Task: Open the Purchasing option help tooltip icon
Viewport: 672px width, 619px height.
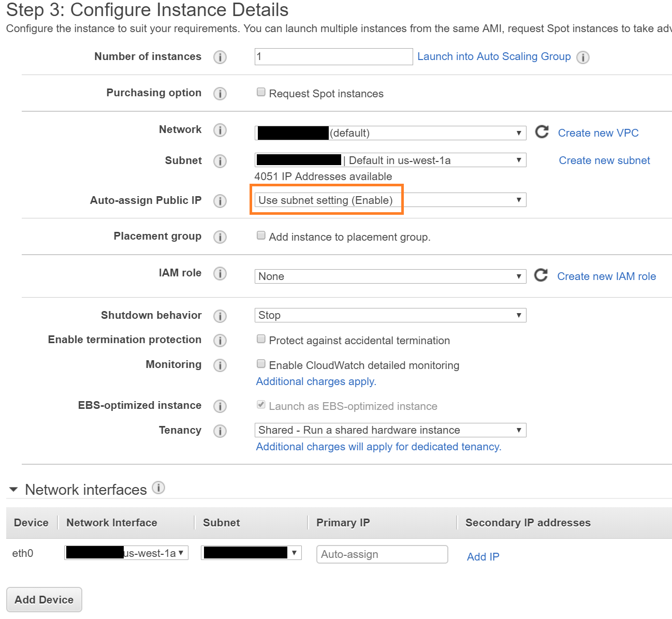Action: 220,94
